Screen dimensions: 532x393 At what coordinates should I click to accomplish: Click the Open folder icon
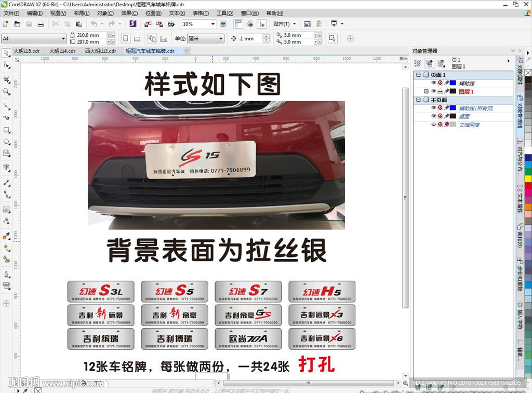click(17, 24)
